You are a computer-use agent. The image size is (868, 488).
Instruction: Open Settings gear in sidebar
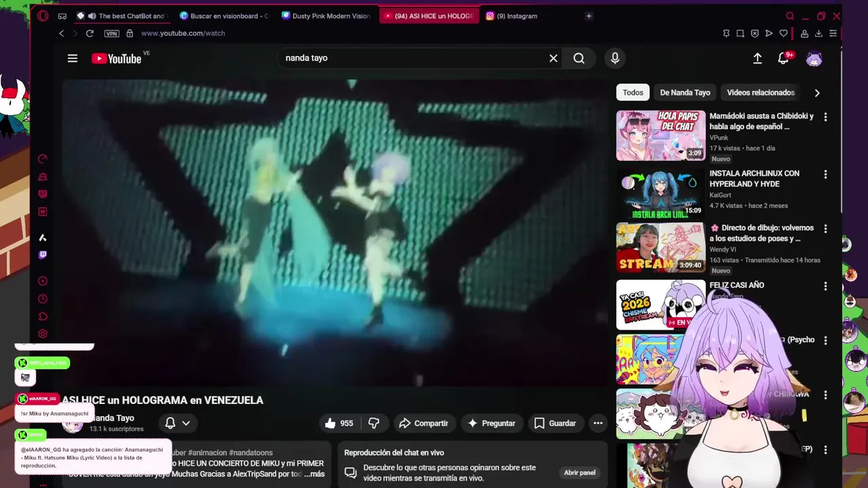(43, 333)
